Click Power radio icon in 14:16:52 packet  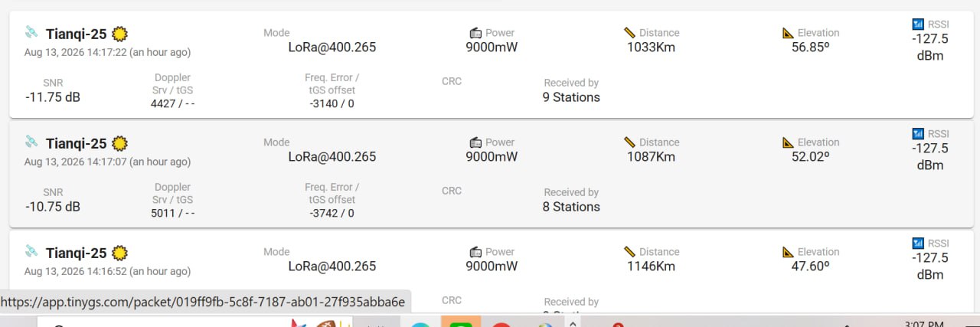(475, 252)
